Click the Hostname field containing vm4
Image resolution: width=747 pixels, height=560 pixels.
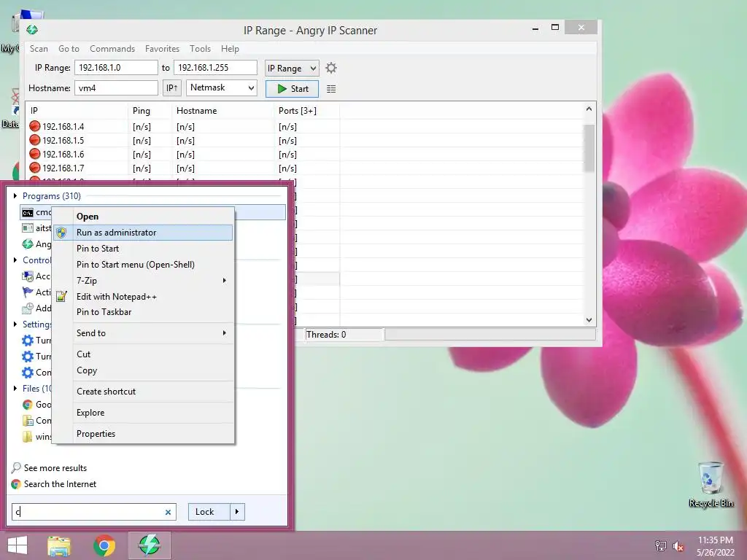[116, 88]
